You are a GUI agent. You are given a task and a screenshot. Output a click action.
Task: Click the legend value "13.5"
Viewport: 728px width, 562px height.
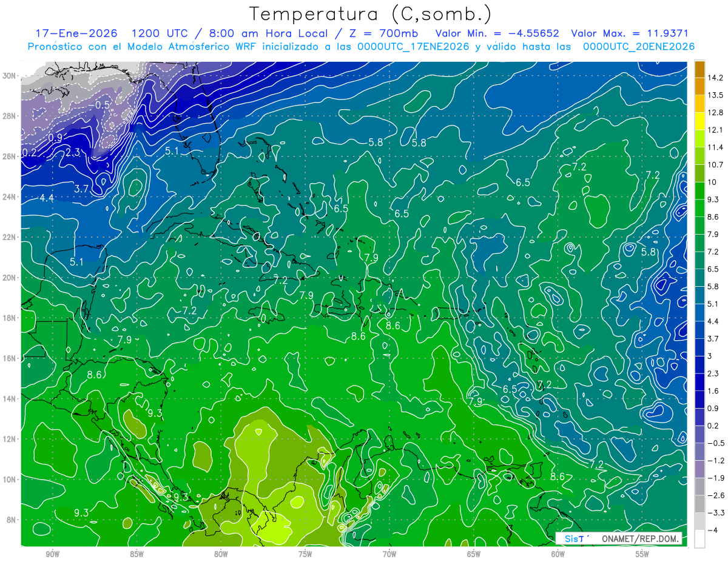pyautogui.click(x=715, y=95)
